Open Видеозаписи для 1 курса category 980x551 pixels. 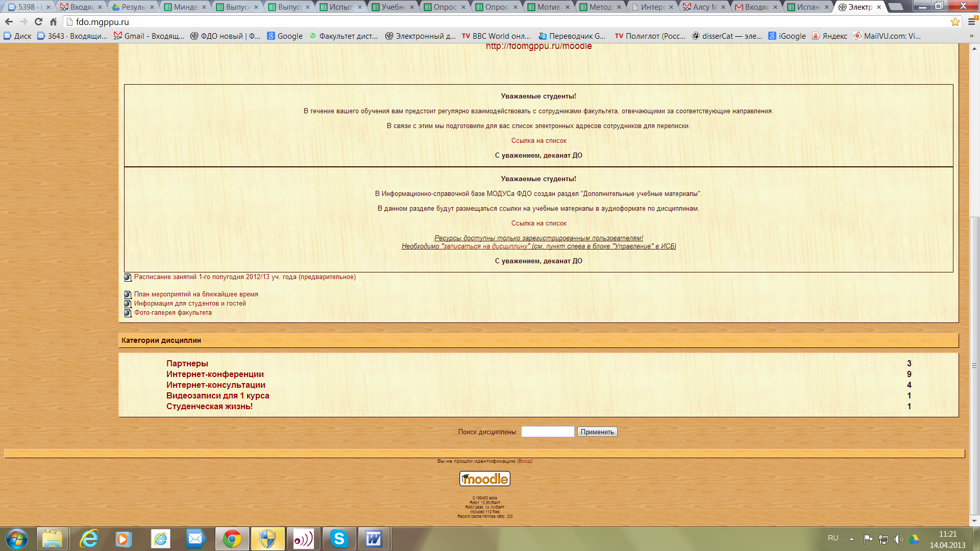pos(218,396)
